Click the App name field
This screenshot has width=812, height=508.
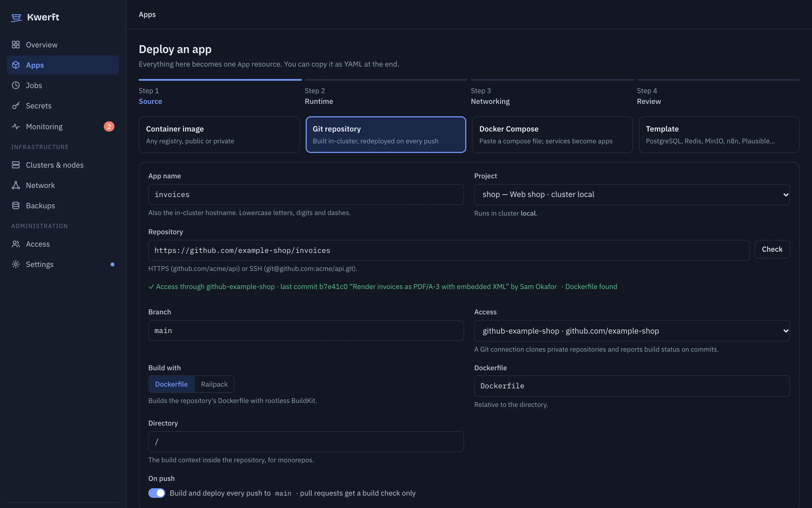tap(306, 194)
